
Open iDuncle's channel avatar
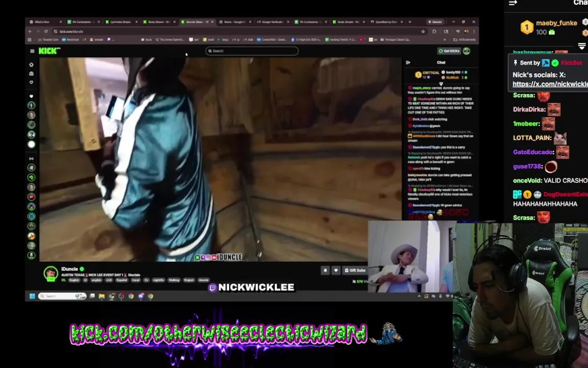51,273
